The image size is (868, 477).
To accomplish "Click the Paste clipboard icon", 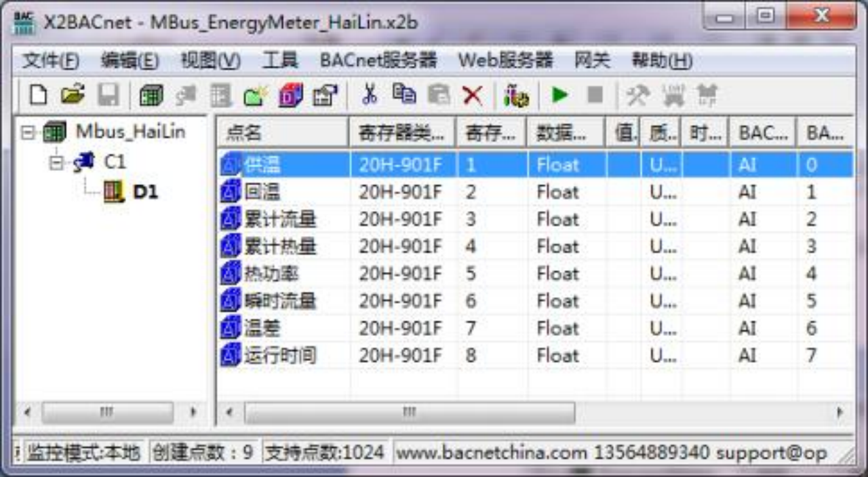I will [x=439, y=95].
